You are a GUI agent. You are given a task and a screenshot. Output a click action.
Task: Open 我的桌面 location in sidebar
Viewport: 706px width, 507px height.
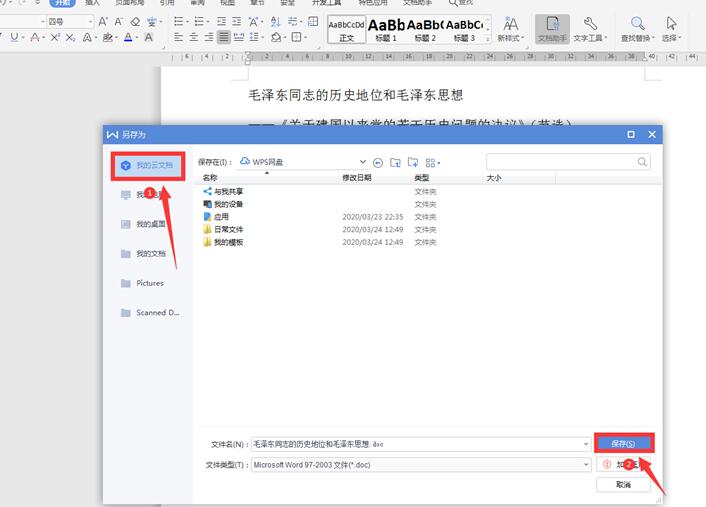(x=149, y=224)
